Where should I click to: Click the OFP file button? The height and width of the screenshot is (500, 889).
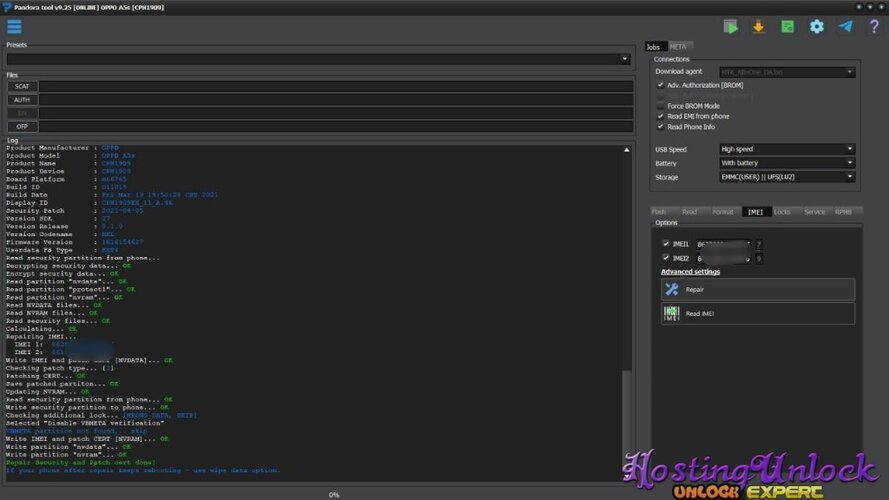[22, 126]
